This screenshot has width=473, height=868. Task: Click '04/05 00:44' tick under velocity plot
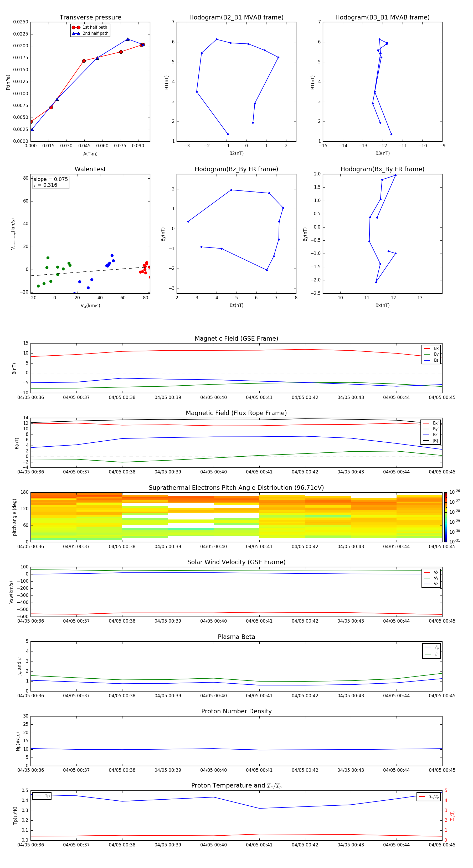click(x=396, y=621)
